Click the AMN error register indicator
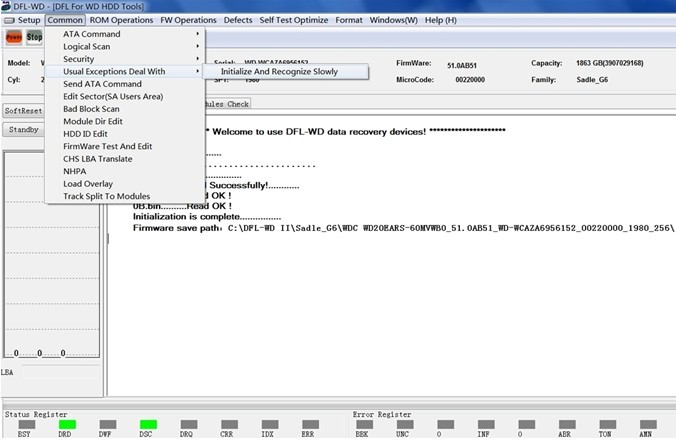The width and height of the screenshot is (676, 440). coord(648,424)
